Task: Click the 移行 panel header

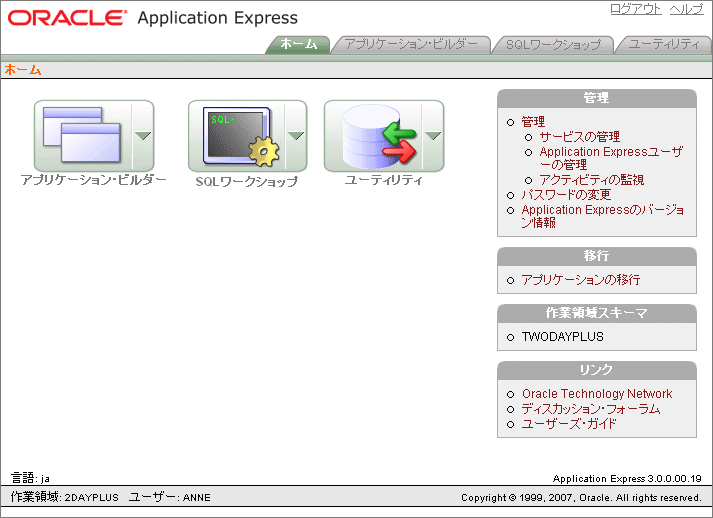Action: (597, 256)
